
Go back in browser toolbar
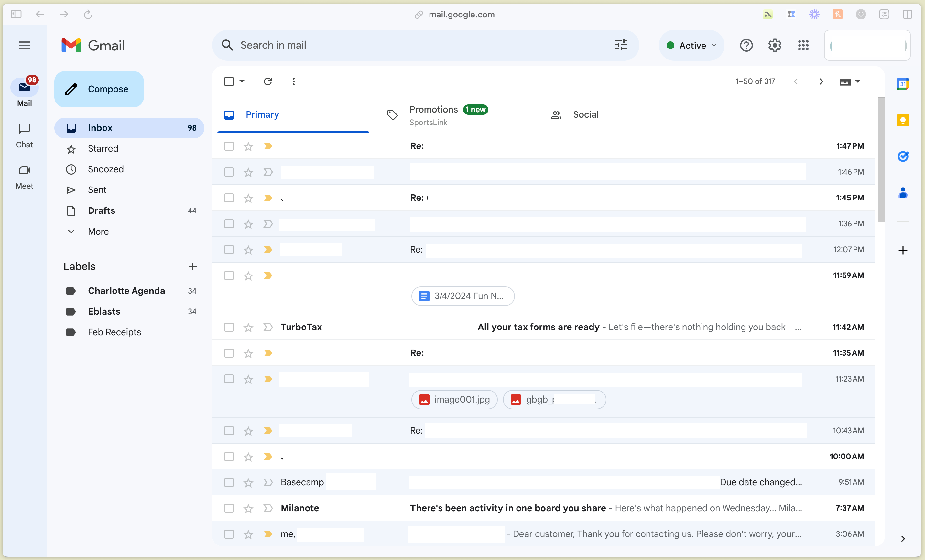pos(40,14)
